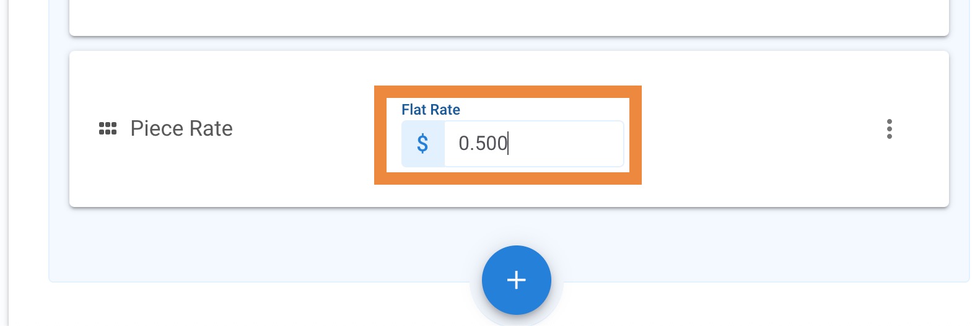
Task: Click inside the orange highlighted Flat Rate area
Action: (508, 135)
